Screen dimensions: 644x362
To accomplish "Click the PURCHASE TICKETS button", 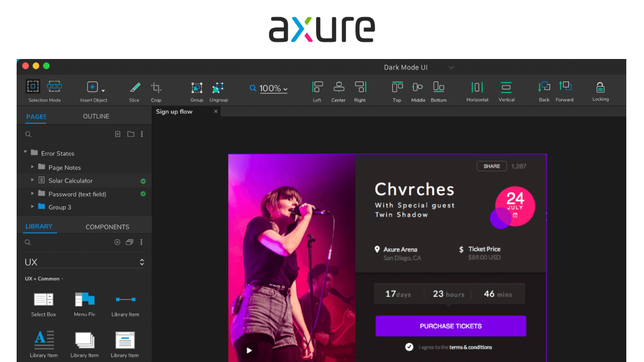I will point(450,326).
